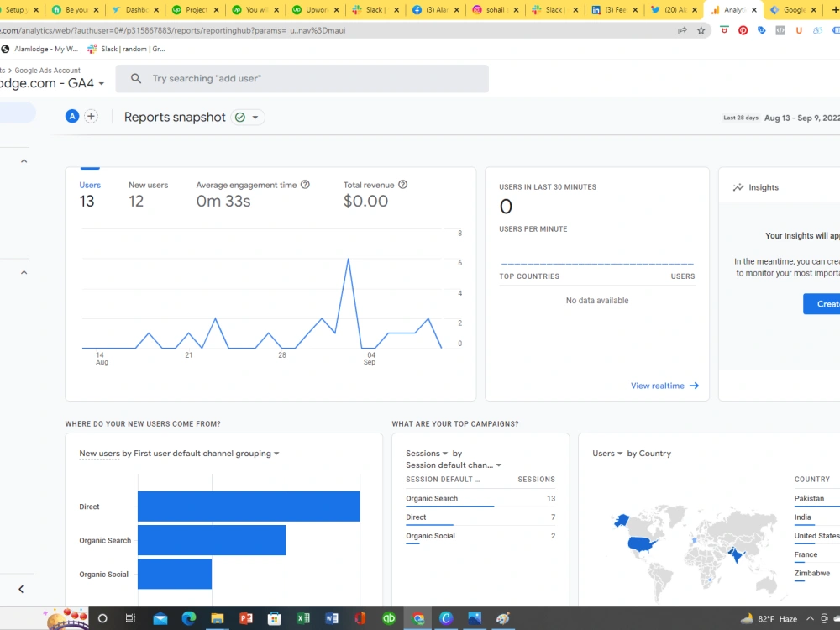Screen dimensions: 840x630
Task: Open Windows Mail from the taskbar
Action: pos(160,619)
